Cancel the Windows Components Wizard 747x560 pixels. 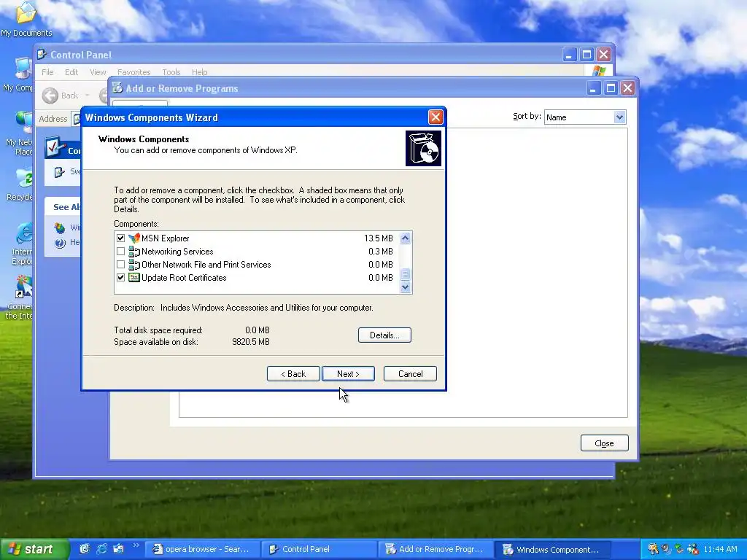[410, 374]
